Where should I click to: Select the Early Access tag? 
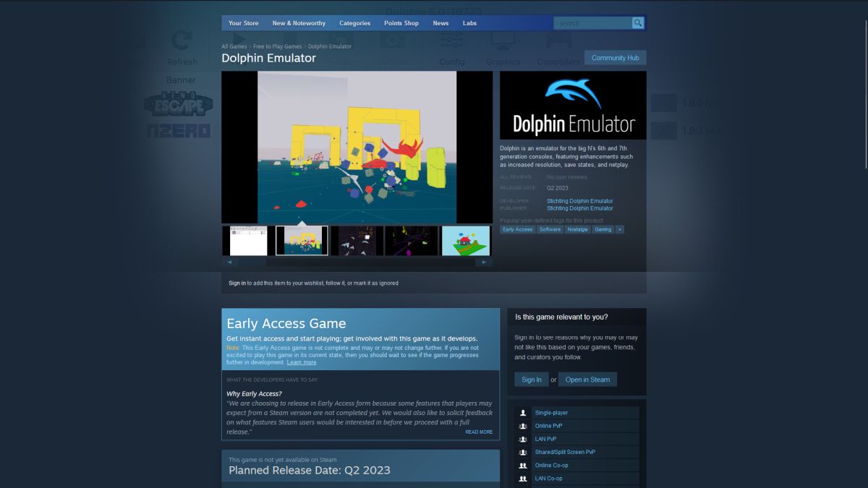point(518,229)
